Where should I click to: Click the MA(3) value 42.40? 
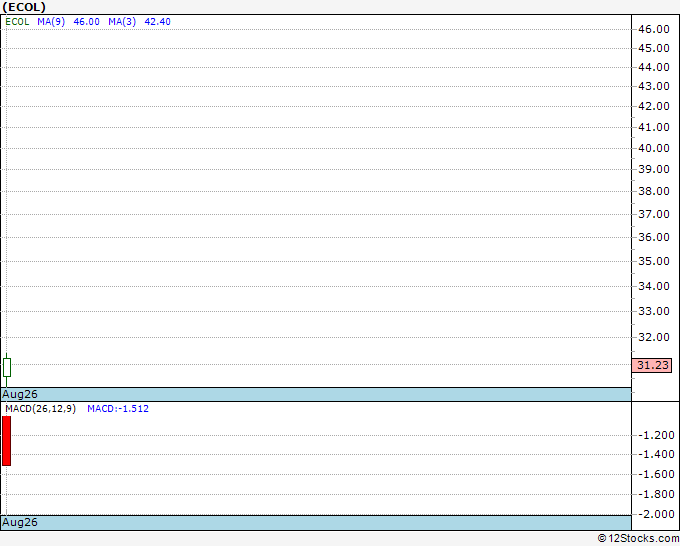pyautogui.click(x=157, y=22)
